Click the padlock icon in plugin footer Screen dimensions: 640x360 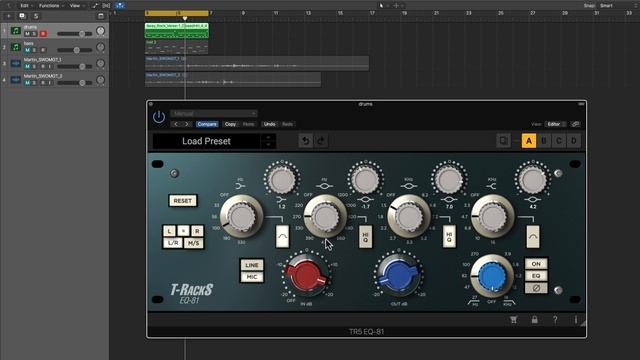[x=534, y=320]
